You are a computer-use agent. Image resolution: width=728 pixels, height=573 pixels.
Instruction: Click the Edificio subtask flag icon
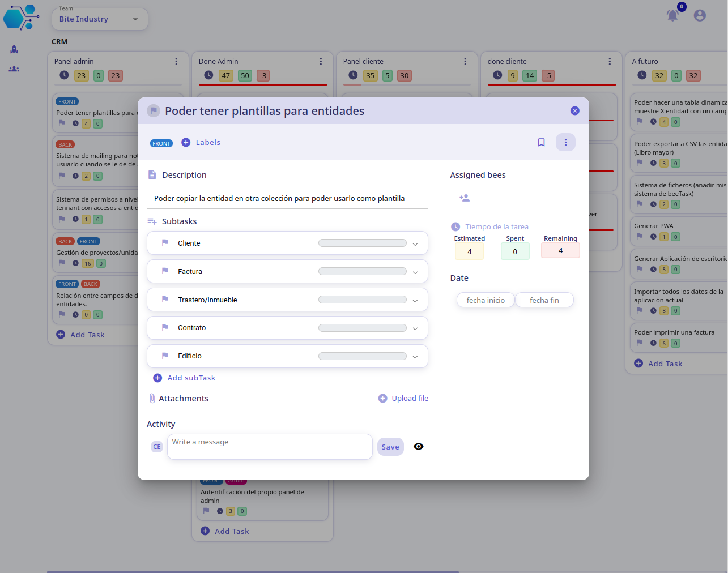pos(165,355)
